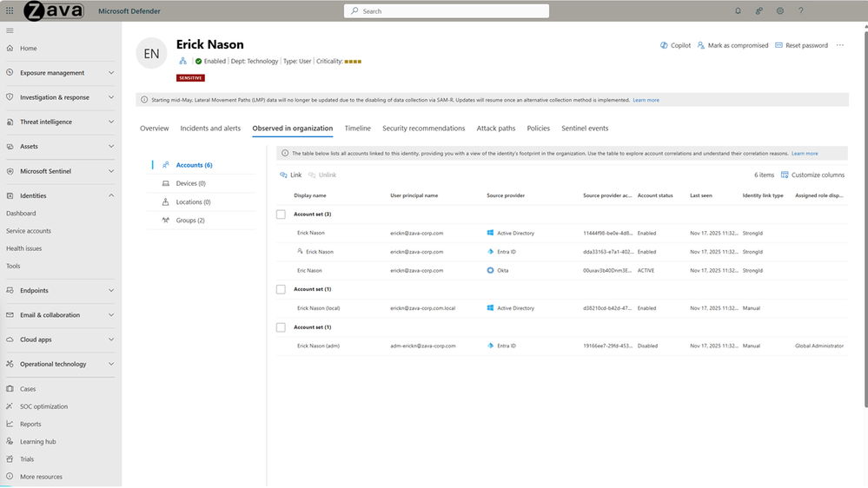Click Learn more in LMP banner
Screen dimensions: 868x488
tap(646, 100)
